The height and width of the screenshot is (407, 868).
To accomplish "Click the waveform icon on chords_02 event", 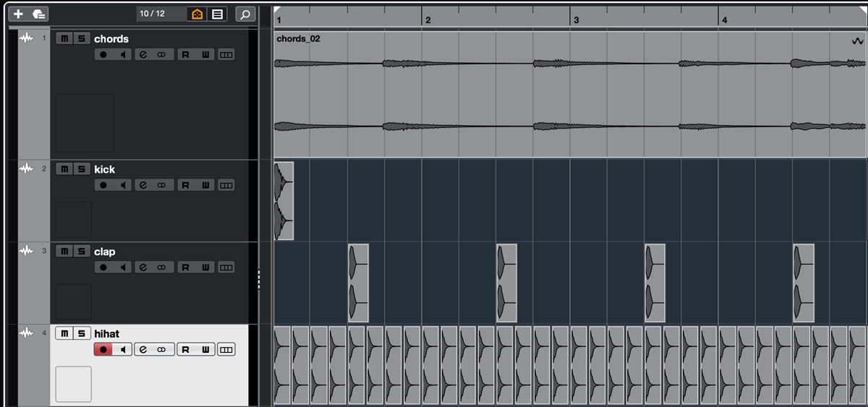I will tap(858, 42).
